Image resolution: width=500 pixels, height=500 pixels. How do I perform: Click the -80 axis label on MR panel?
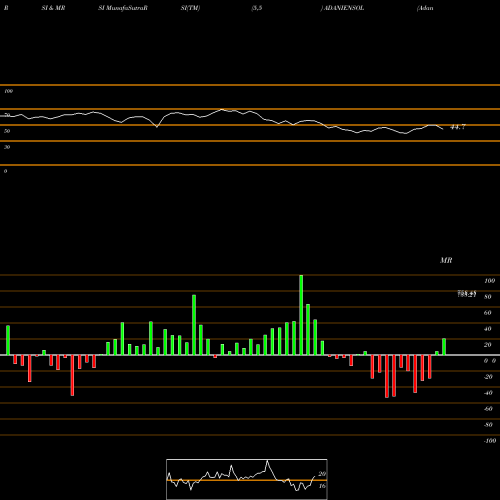(488, 425)
